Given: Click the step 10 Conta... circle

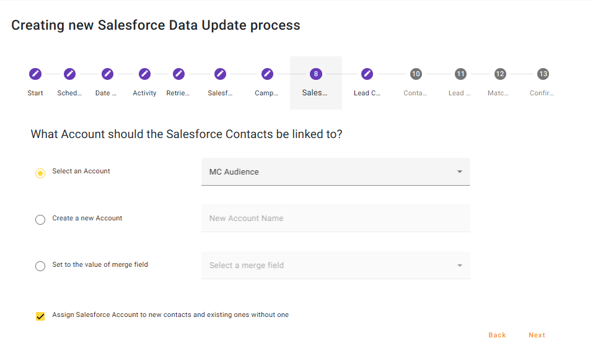Looking at the screenshot, I should click(415, 74).
